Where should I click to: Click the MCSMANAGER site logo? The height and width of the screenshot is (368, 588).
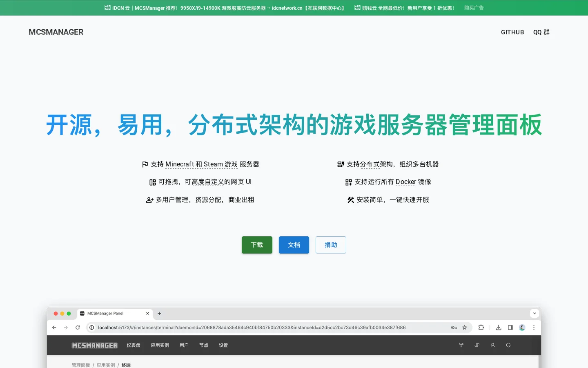pos(56,32)
